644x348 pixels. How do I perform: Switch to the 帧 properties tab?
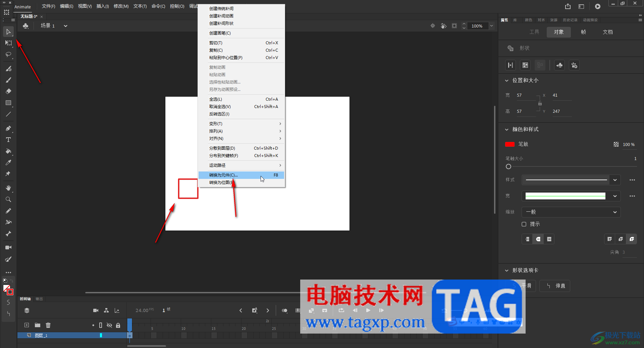click(583, 32)
